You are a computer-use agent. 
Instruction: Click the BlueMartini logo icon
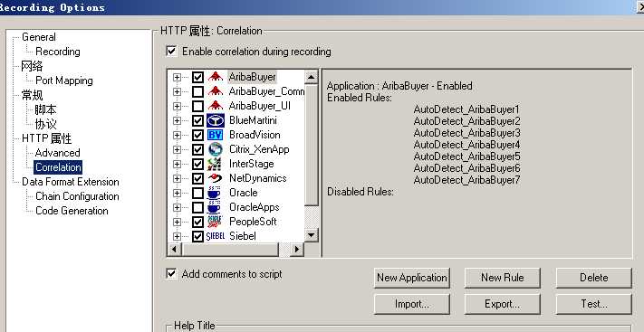click(x=216, y=120)
